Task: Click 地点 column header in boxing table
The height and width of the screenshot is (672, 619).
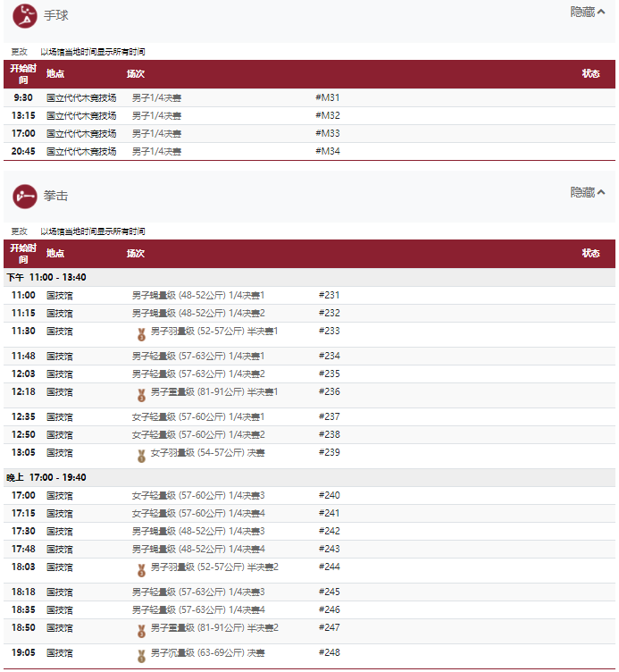Action: click(55, 253)
